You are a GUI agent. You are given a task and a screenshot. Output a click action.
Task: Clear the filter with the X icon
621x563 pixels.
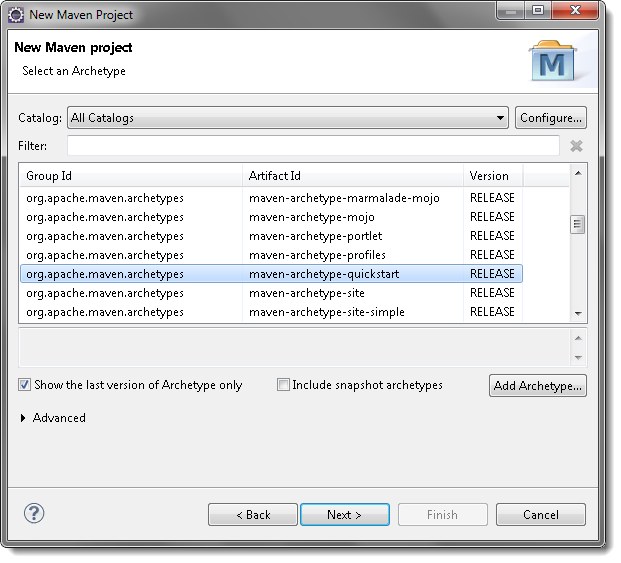coord(576,146)
